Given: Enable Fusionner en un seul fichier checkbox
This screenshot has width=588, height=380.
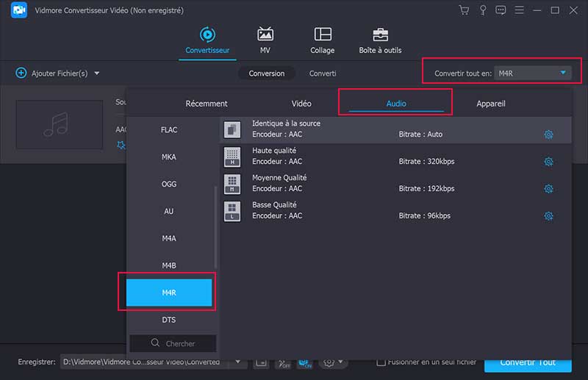Looking at the screenshot, I should pyautogui.click(x=381, y=362).
